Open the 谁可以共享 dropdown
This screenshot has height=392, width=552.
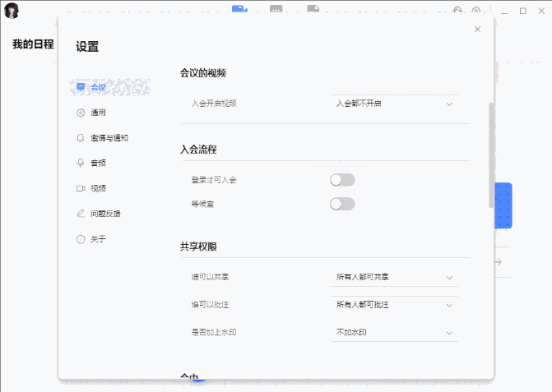pos(395,277)
